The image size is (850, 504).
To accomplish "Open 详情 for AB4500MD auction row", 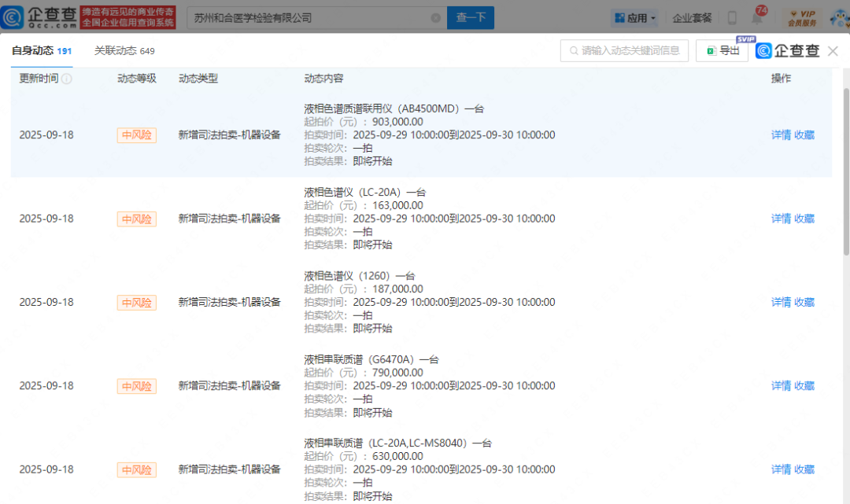I will [782, 134].
